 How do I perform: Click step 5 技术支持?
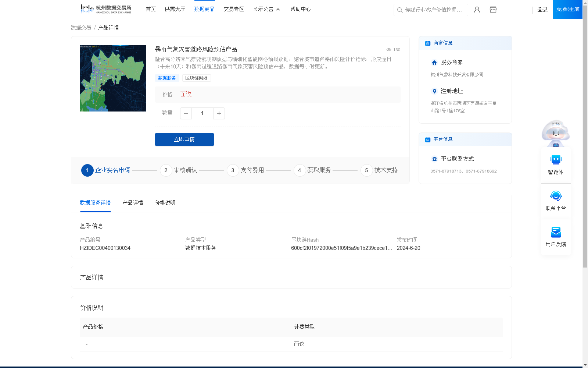click(x=379, y=170)
